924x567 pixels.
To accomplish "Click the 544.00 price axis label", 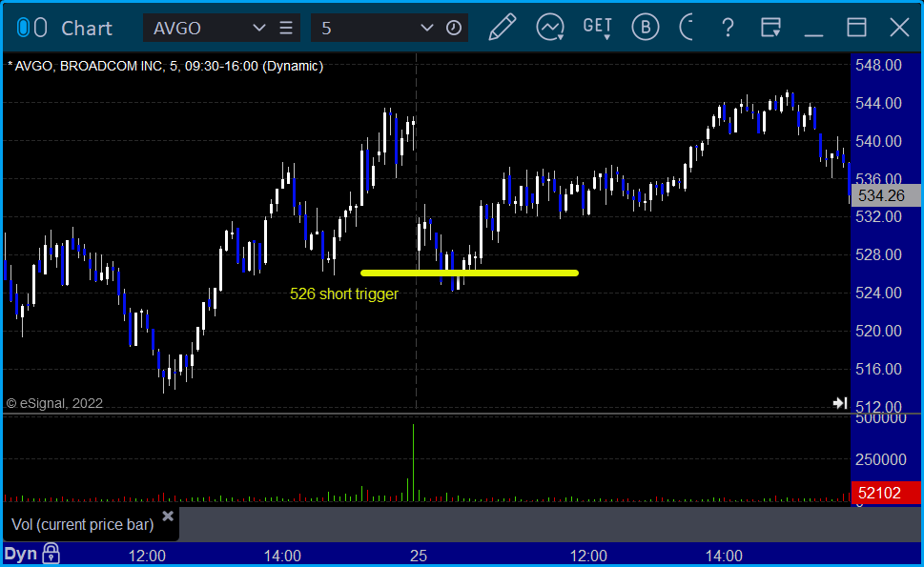I will 878,103.
